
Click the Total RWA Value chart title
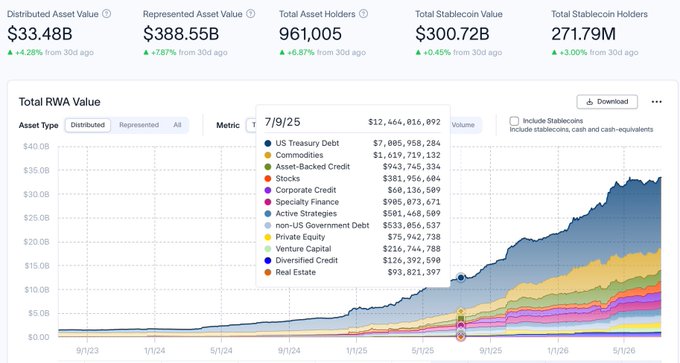click(59, 102)
